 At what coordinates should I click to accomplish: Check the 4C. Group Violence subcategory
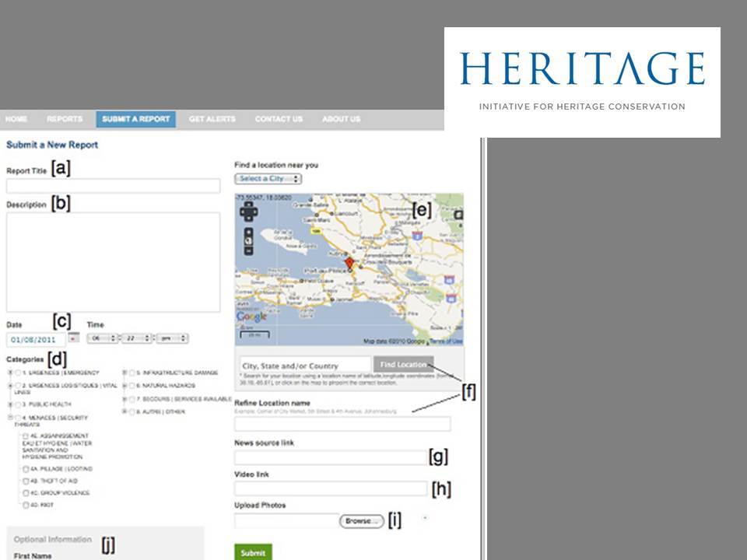[x=26, y=493]
